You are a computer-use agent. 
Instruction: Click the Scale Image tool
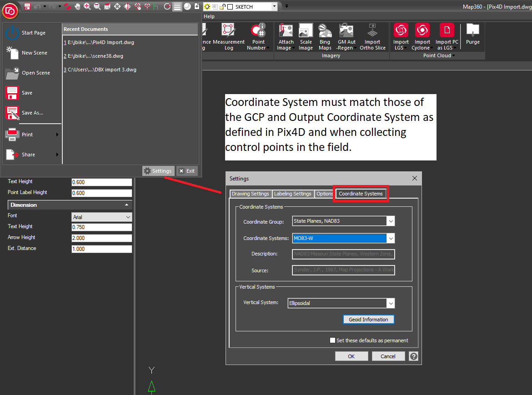coord(306,36)
